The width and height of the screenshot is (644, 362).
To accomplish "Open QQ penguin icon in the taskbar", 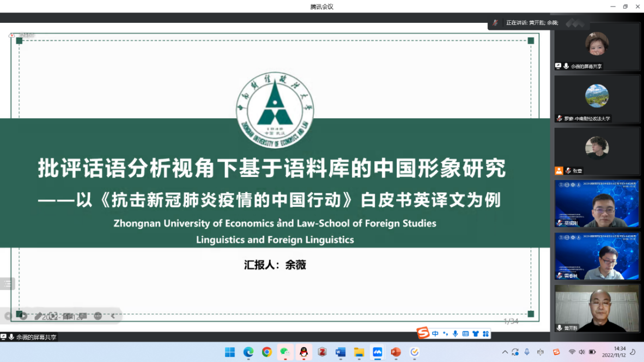I will 303,352.
